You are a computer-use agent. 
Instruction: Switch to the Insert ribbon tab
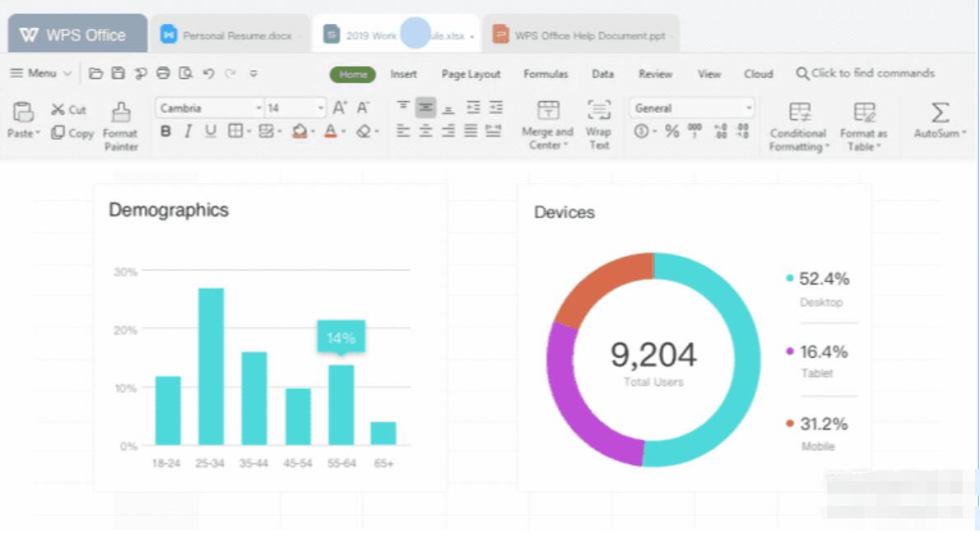click(403, 74)
